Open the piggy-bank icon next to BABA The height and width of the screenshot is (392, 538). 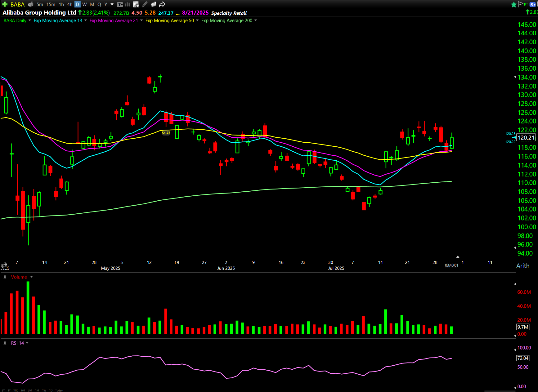(x=30, y=4)
